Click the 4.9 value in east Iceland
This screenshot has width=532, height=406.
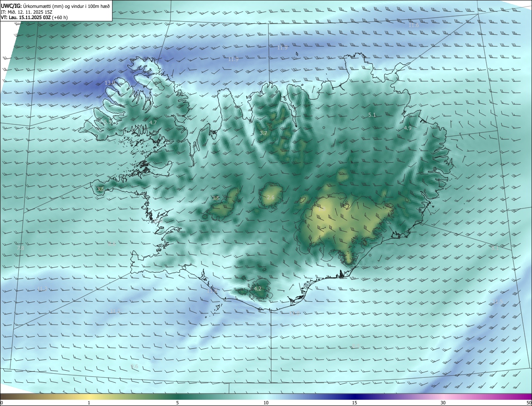click(408, 128)
